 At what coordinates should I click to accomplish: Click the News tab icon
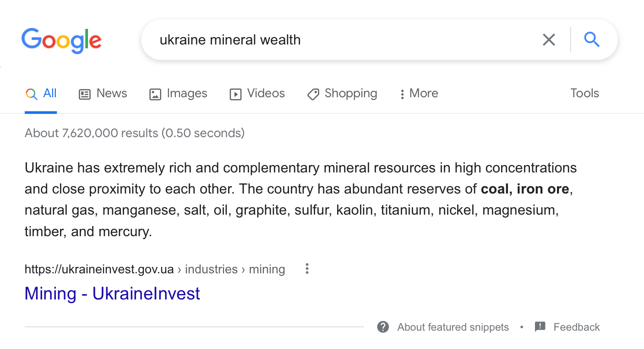(x=85, y=94)
